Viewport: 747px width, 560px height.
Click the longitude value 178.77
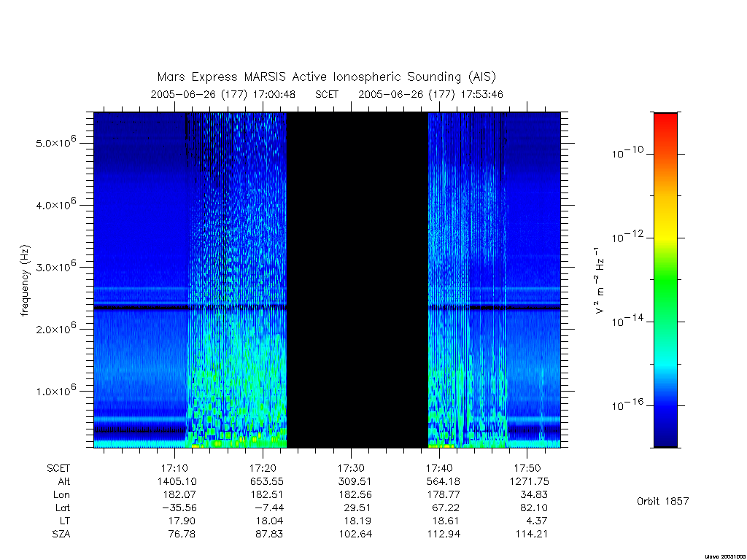coord(443,495)
